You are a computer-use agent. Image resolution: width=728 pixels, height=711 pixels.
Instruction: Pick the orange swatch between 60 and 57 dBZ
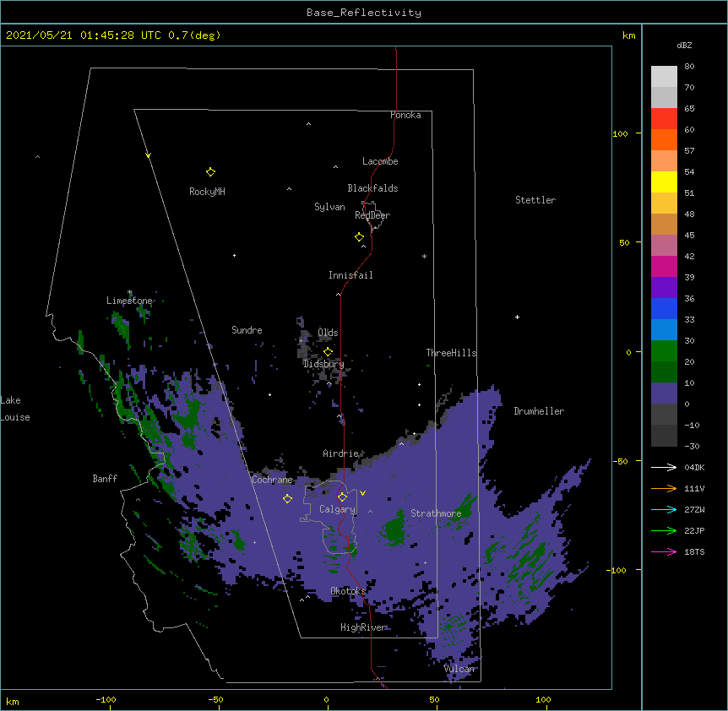664,139
